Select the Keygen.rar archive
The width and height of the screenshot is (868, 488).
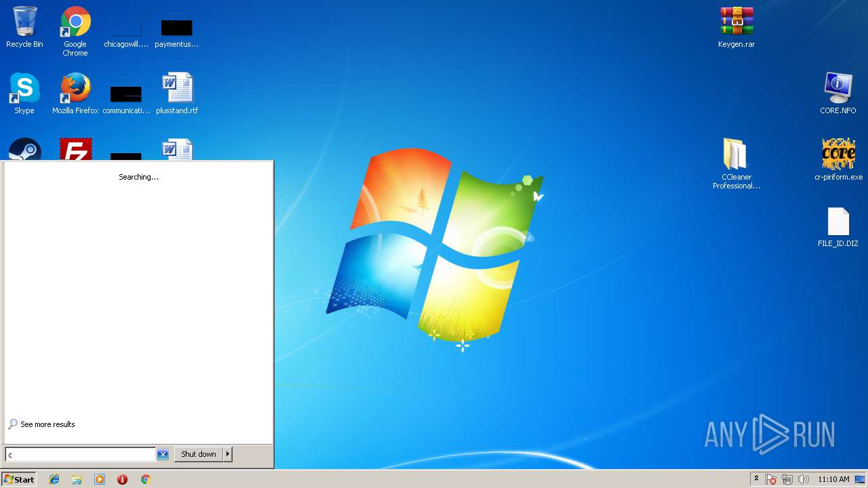[x=736, y=27]
